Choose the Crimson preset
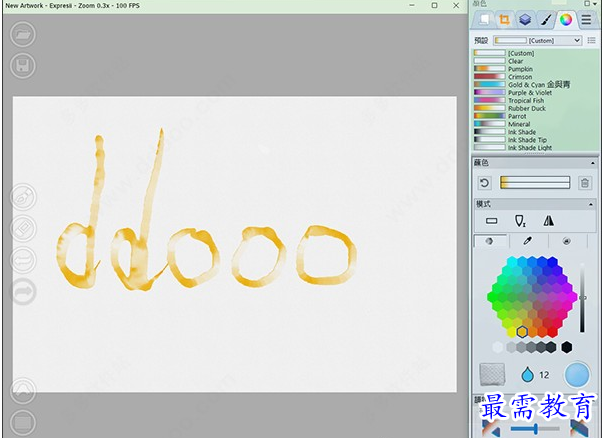 pyautogui.click(x=503, y=77)
